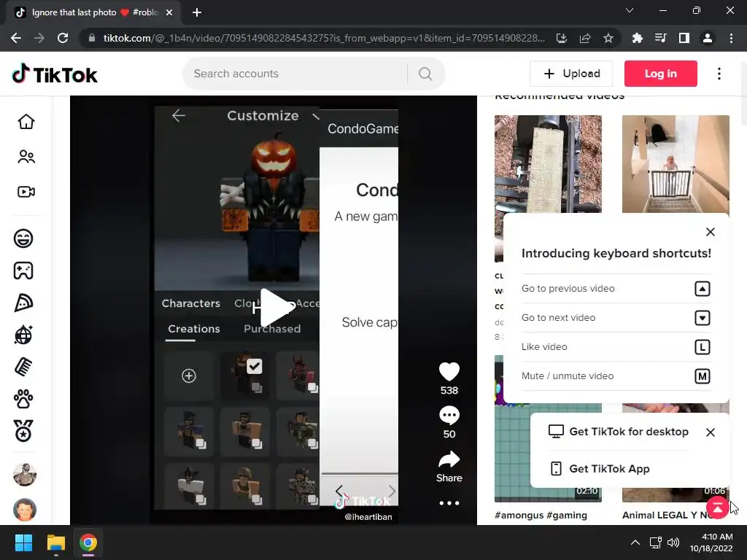This screenshot has width=747, height=560.
Task: Play the video with the play button
Action: point(278,308)
